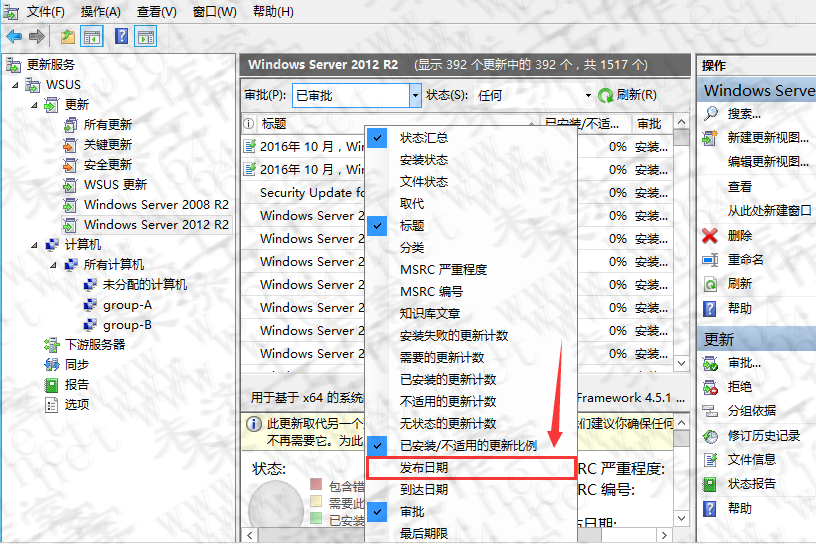Open the 查看(V) menu
Image resolution: width=816 pixels, height=544 pixels.
pos(156,12)
